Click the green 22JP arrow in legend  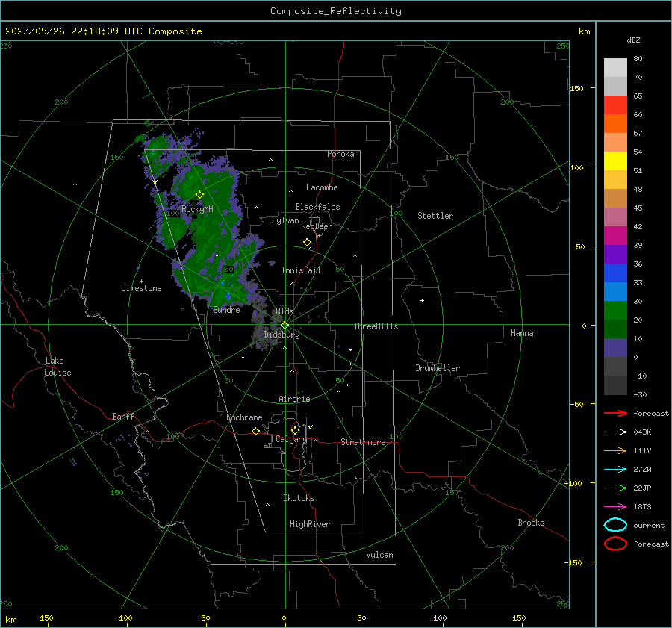point(615,488)
